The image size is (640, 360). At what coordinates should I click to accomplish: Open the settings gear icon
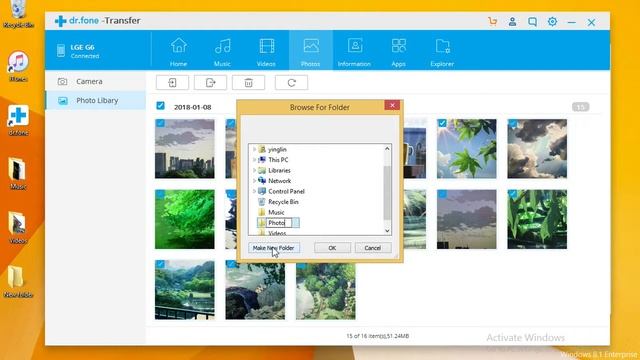(552, 22)
